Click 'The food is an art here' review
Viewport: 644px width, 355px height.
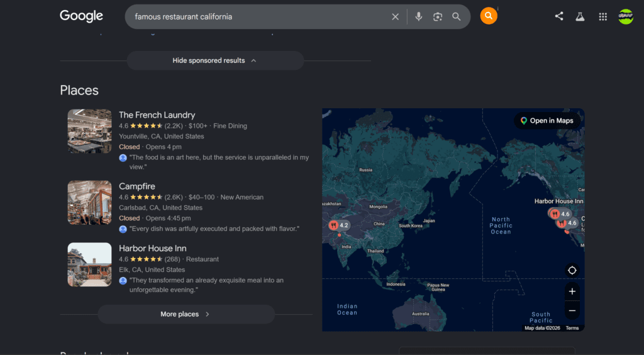coord(219,162)
